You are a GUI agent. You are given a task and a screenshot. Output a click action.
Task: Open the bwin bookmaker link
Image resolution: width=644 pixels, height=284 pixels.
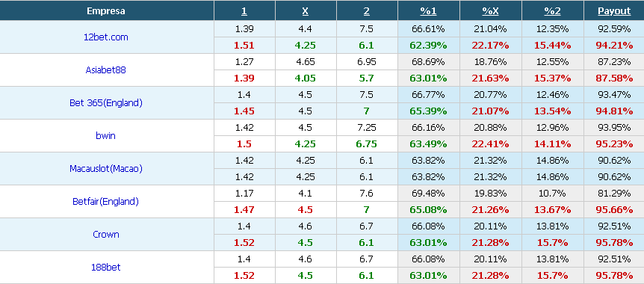coord(106,135)
